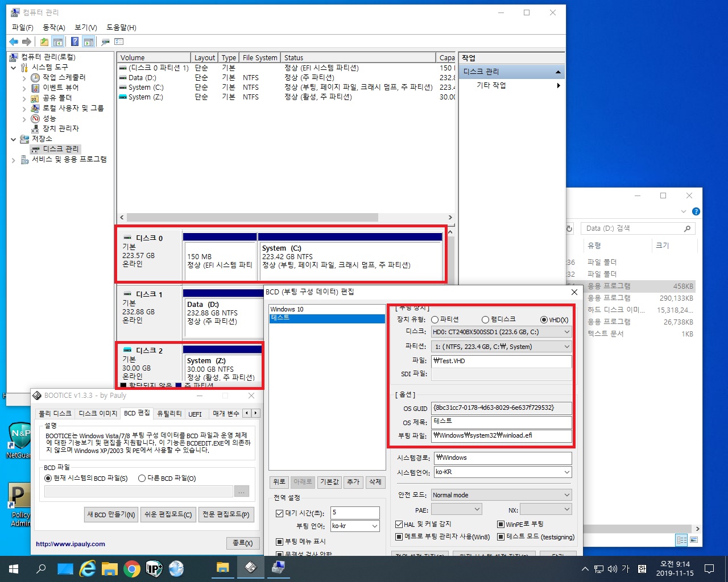Select 이벤트 뷰어 icon in tree

click(35, 88)
